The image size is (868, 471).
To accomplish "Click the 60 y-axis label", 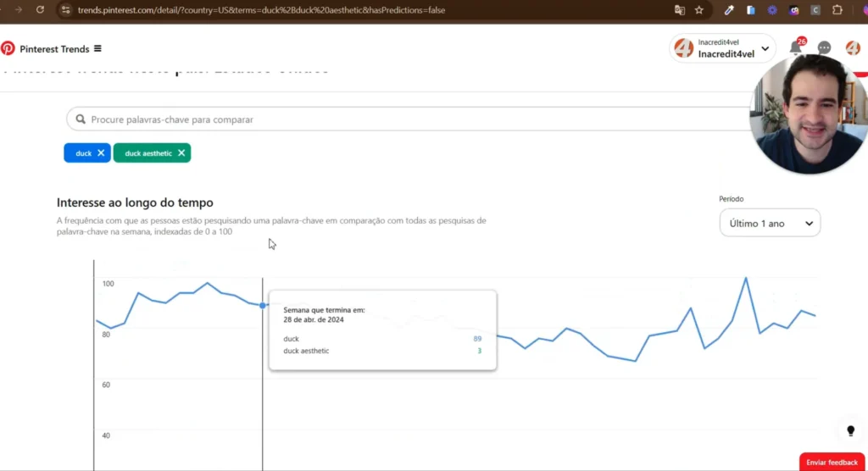I will click(x=106, y=385).
